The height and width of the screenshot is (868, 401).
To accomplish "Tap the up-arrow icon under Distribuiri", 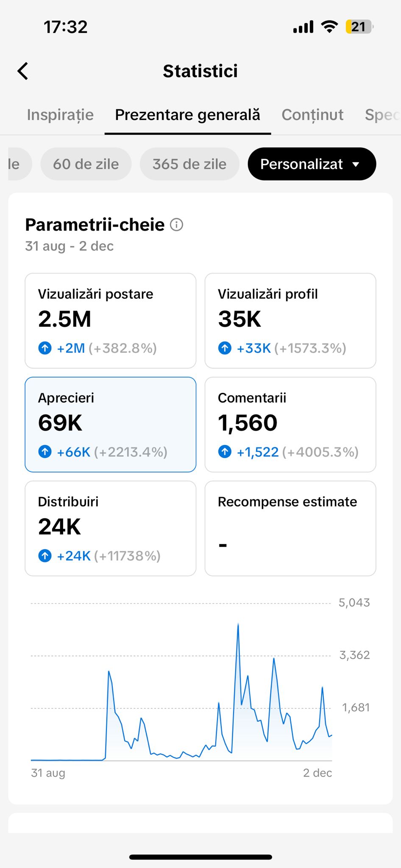I will (x=45, y=556).
